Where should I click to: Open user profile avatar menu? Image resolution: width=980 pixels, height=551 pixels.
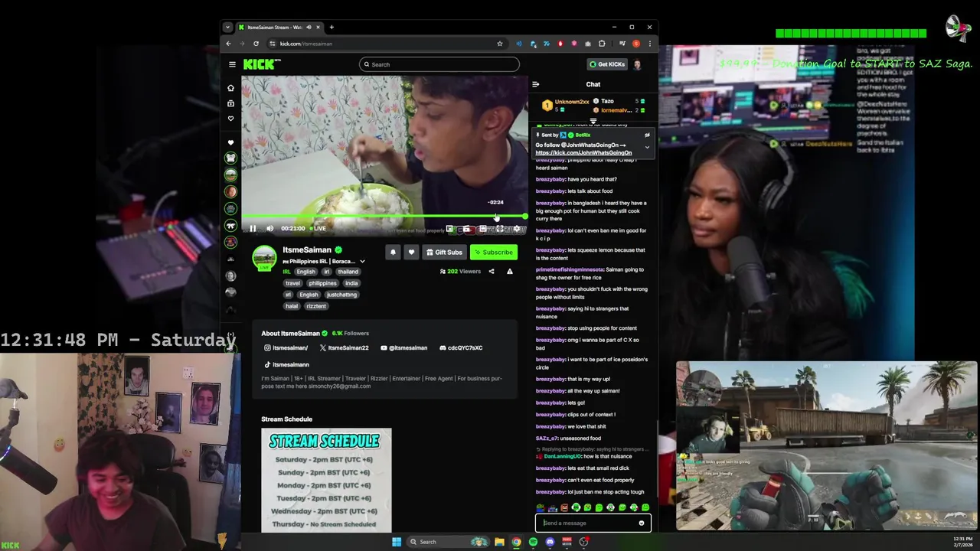pos(637,64)
